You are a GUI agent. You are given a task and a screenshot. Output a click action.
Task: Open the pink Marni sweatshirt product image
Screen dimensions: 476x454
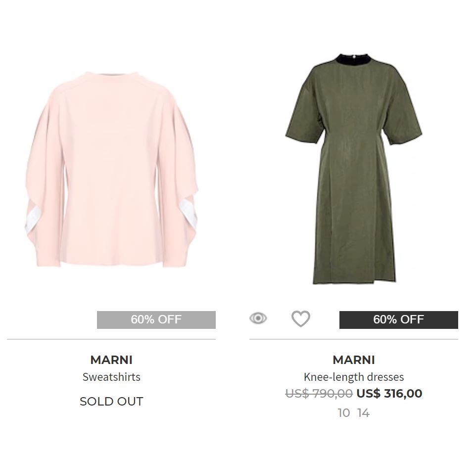pyautogui.click(x=111, y=168)
